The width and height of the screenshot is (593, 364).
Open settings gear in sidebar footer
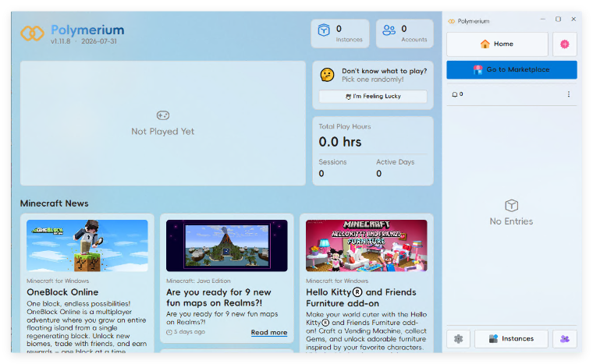pyautogui.click(x=458, y=339)
